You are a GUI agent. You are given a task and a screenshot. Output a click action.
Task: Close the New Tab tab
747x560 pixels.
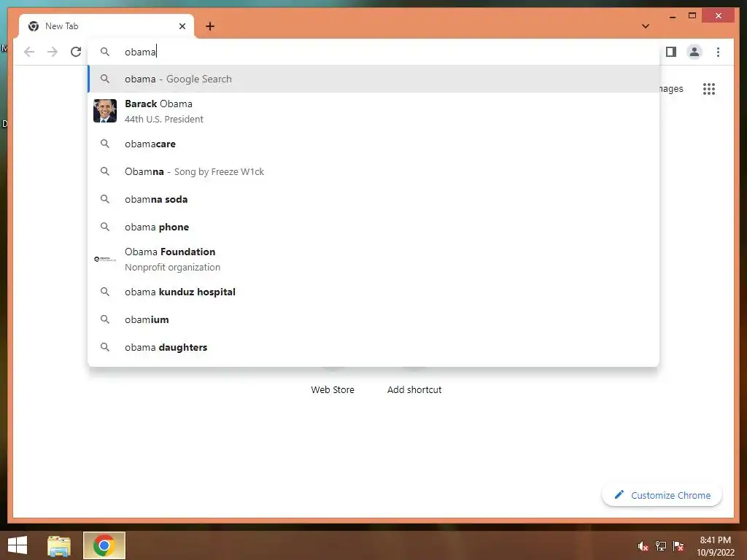(182, 26)
